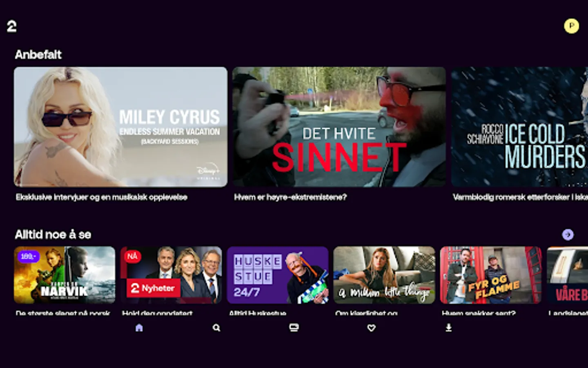Image resolution: width=588 pixels, height=368 pixels.
Task: Click 'Eksklusive intervjuer og en musikalsk opplevelse' caption
Action: 101,197
